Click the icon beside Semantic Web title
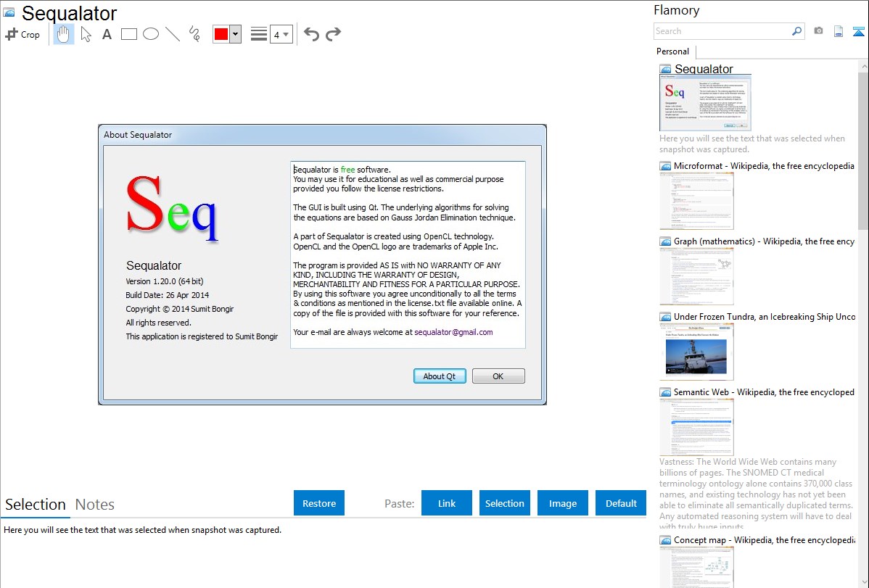869x588 pixels. point(665,392)
